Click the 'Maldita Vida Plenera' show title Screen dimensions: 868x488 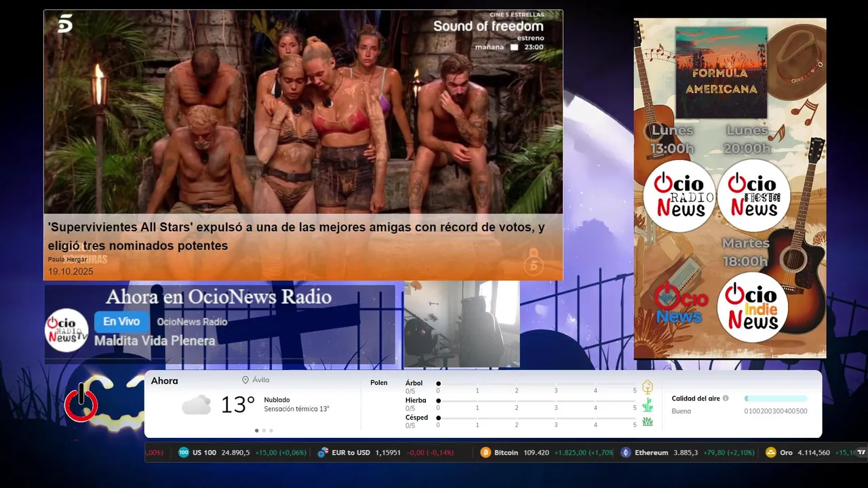tap(155, 341)
